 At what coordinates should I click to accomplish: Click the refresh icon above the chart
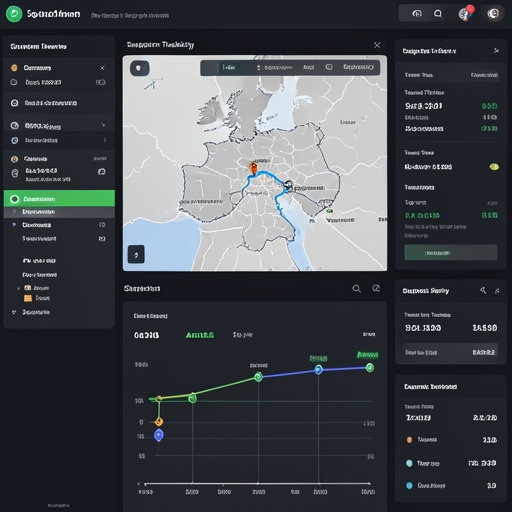pos(376,288)
